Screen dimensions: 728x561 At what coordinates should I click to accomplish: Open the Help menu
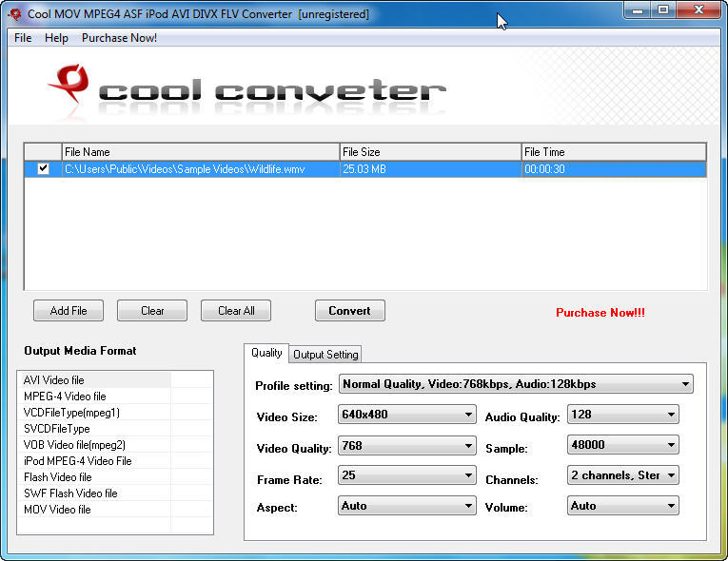(x=57, y=38)
